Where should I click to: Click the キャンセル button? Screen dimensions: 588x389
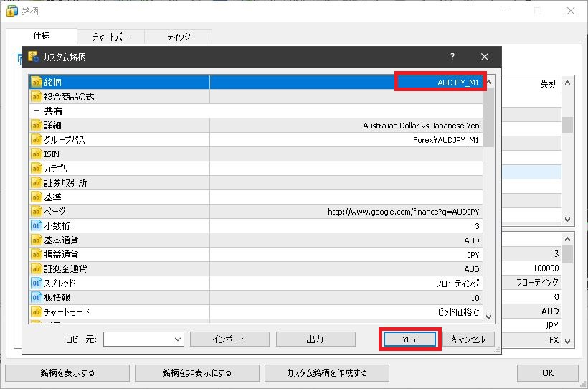pos(468,339)
